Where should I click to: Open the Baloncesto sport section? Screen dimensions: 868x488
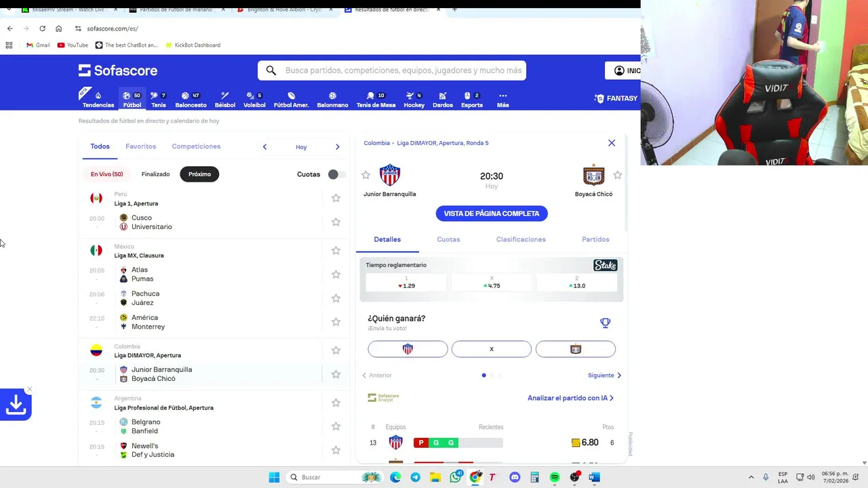tap(191, 100)
